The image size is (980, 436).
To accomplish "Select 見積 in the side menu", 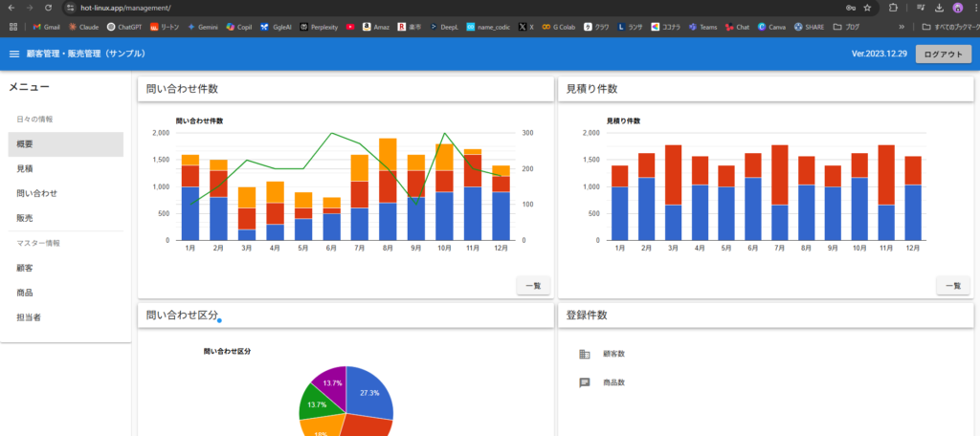I will tap(66, 168).
